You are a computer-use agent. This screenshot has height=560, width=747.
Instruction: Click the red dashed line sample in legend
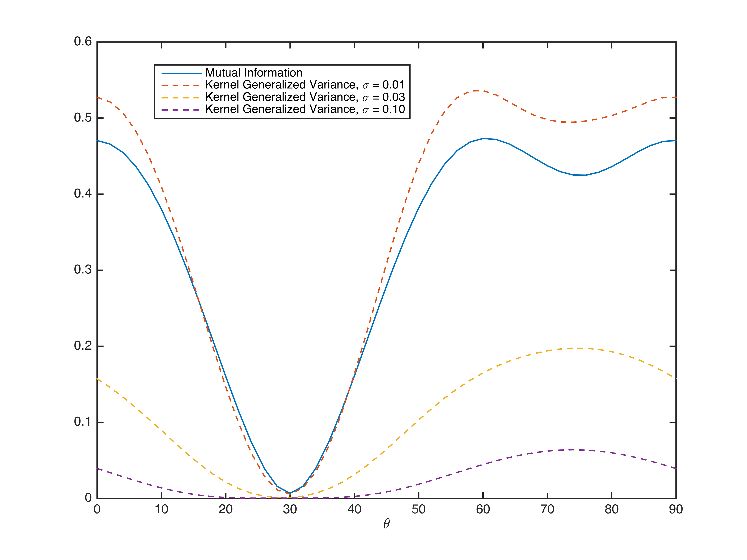pos(181,85)
